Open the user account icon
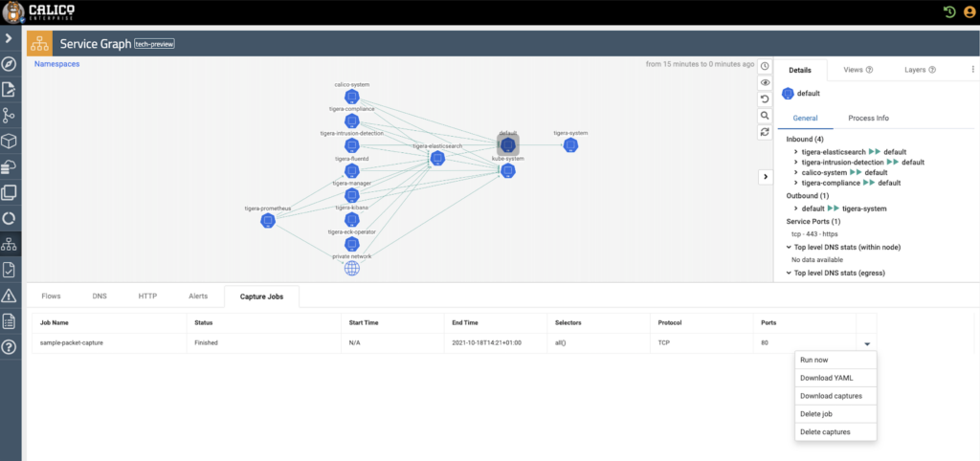Image resolution: width=980 pixels, height=461 pixels. [x=969, y=11]
